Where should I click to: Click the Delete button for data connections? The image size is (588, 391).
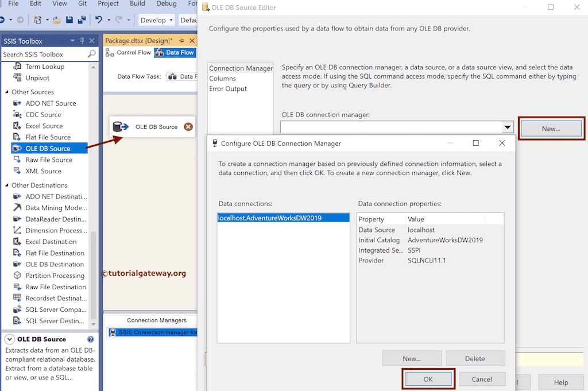point(475,358)
